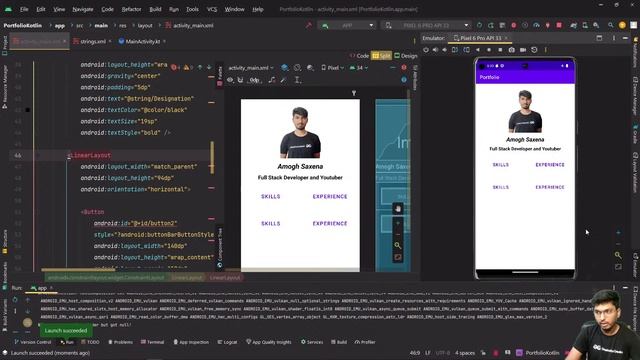Take emulator screenshot with camera icon
Viewport: 640px width, 360px height.
click(511, 50)
